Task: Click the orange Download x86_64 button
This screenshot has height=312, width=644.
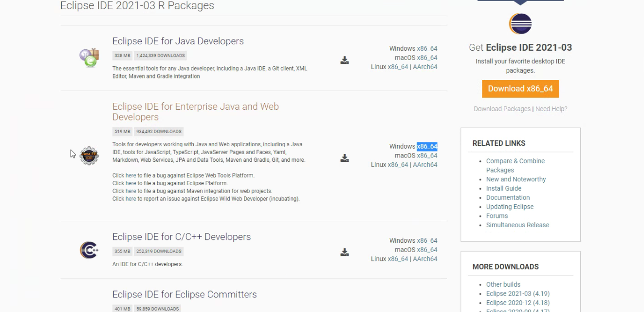Action: pos(520,89)
